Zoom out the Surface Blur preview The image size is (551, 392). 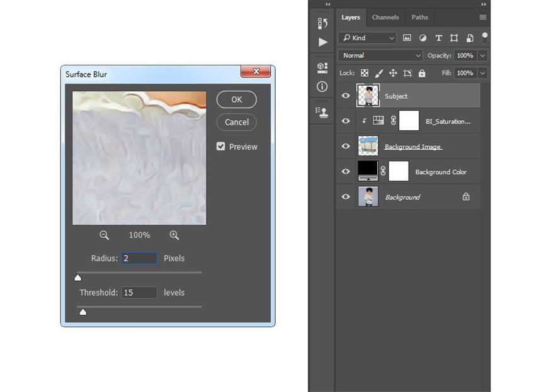(x=105, y=235)
